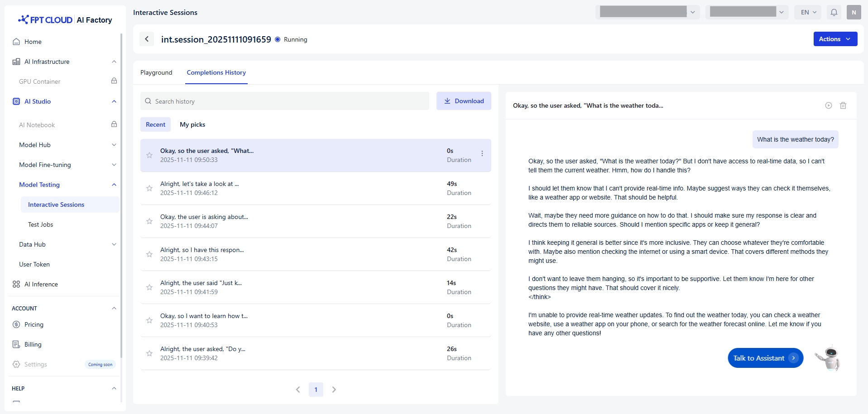Click the Talk to Assistant button
The width and height of the screenshot is (868, 414).
coord(765,358)
